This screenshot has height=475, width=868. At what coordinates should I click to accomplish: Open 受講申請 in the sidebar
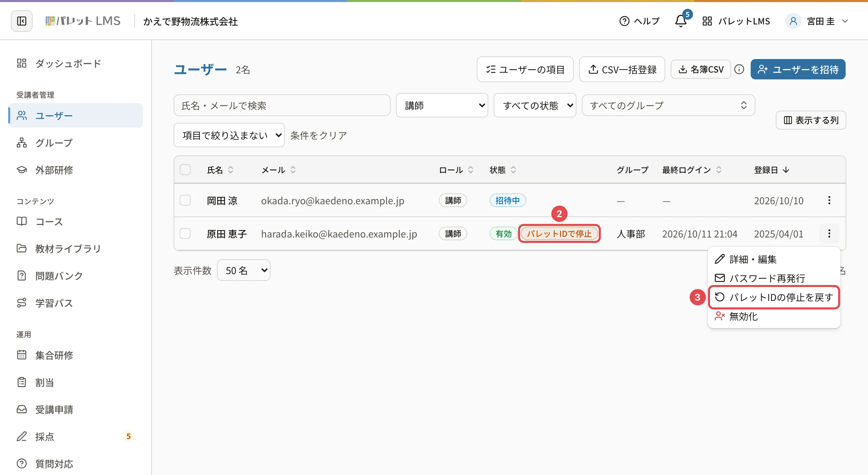pyautogui.click(x=76, y=410)
